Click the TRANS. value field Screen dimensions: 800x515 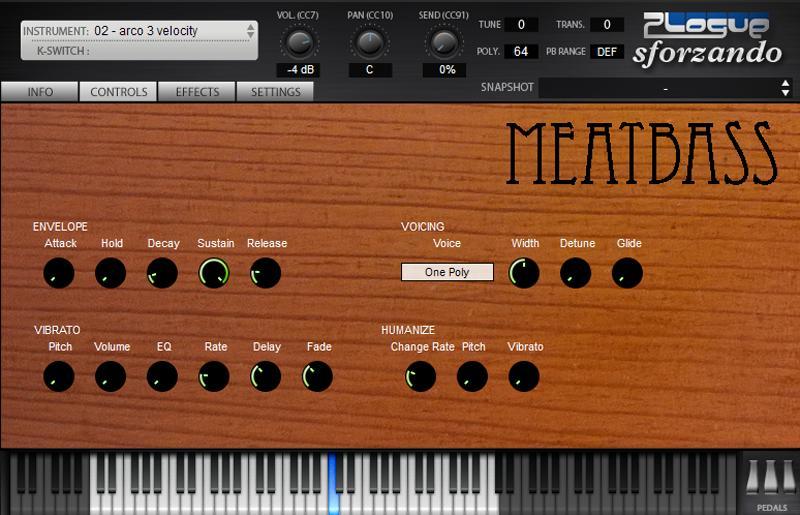[x=607, y=24]
